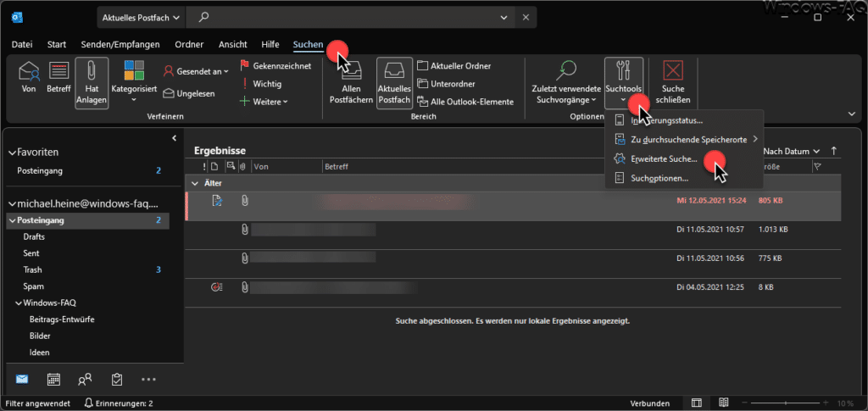Open the Ideen folder
This screenshot has height=411, width=868.
click(x=40, y=353)
